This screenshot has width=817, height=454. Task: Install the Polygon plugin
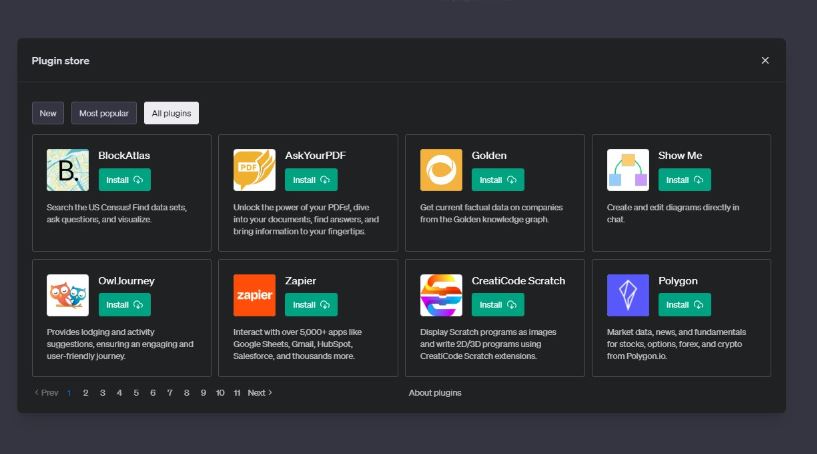tap(684, 305)
